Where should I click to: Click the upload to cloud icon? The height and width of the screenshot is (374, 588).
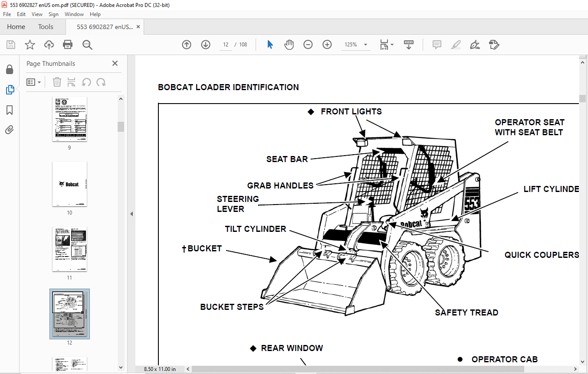[49, 45]
